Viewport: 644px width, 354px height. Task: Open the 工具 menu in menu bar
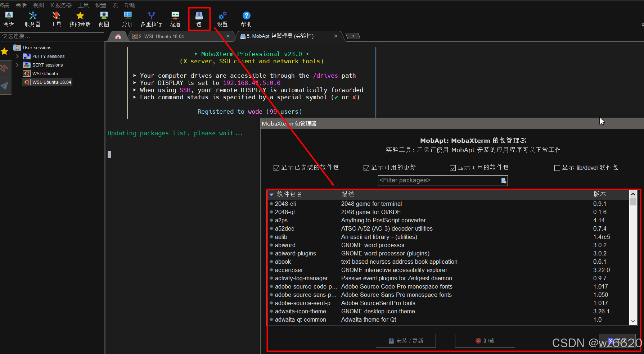click(84, 5)
